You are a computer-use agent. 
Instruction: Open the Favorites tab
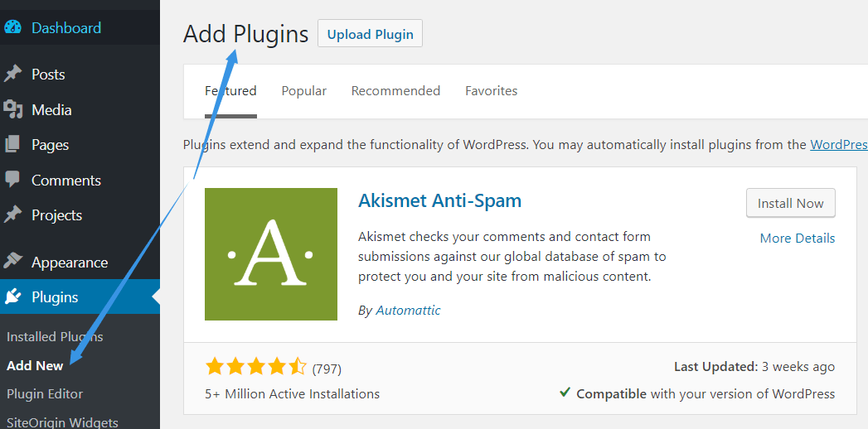point(491,90)
